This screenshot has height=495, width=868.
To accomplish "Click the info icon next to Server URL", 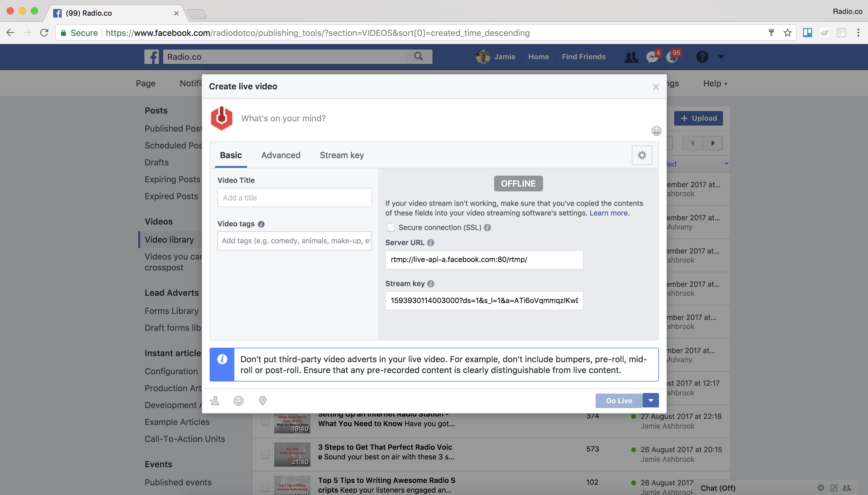I will click(431, 242).
